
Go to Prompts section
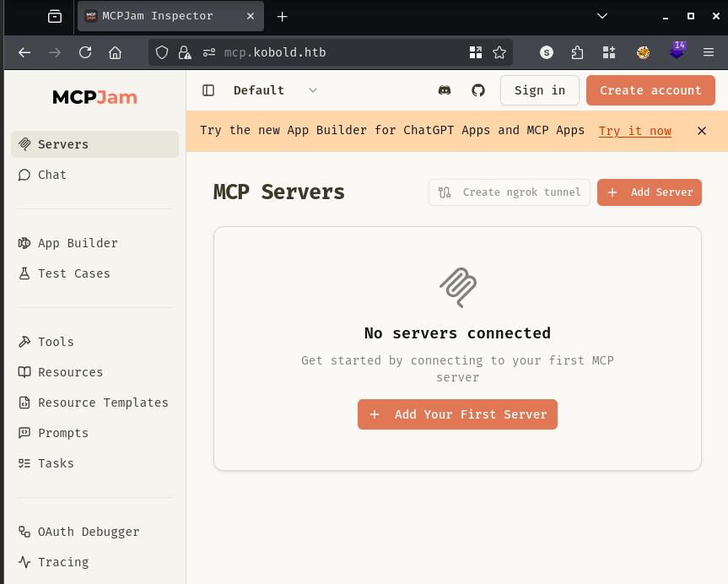pos(94,433)
